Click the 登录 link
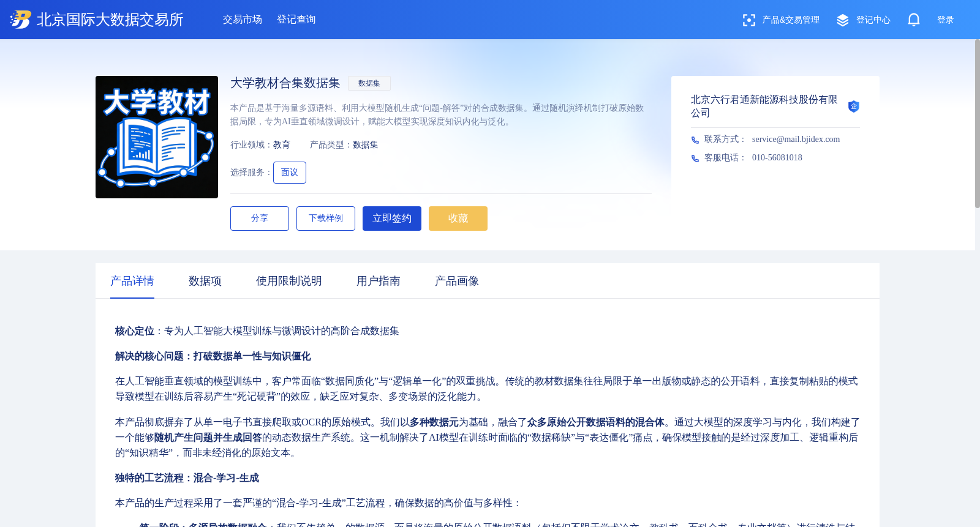 (946, 20)
